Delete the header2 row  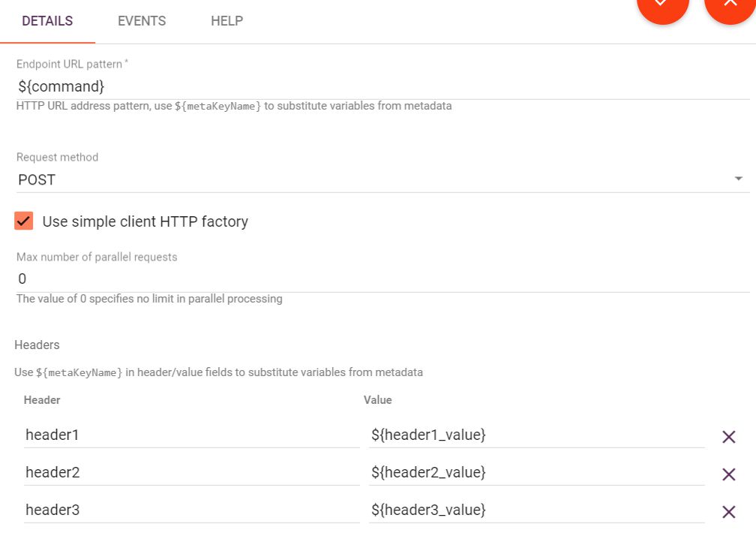[728, 474]
